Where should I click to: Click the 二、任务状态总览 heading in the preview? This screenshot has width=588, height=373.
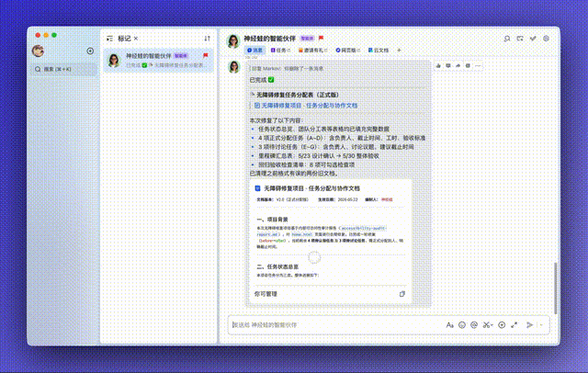tap(277, 267)
